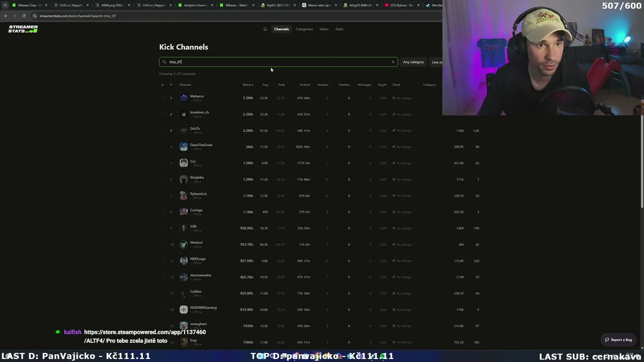Click the StreamerStats logo

(23, 29)
